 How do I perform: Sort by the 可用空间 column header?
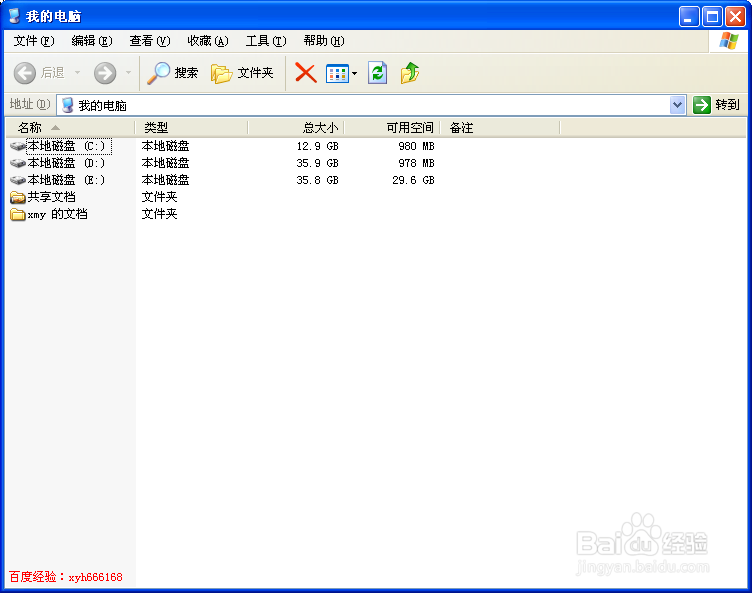point(392,128)
